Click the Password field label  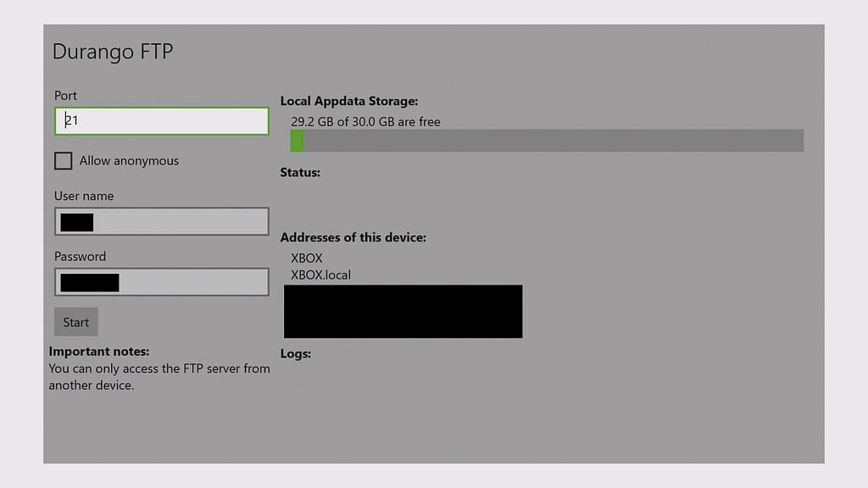[80, 256]
